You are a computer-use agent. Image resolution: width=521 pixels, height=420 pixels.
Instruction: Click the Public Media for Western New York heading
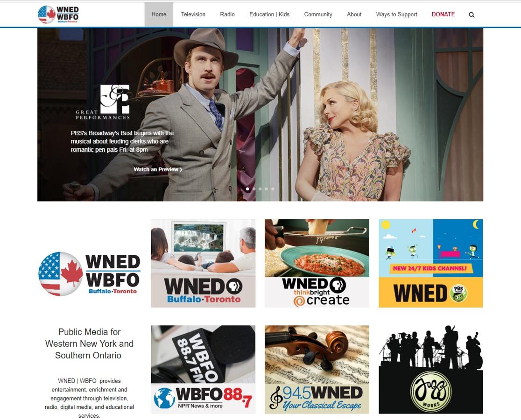(89, 343)
